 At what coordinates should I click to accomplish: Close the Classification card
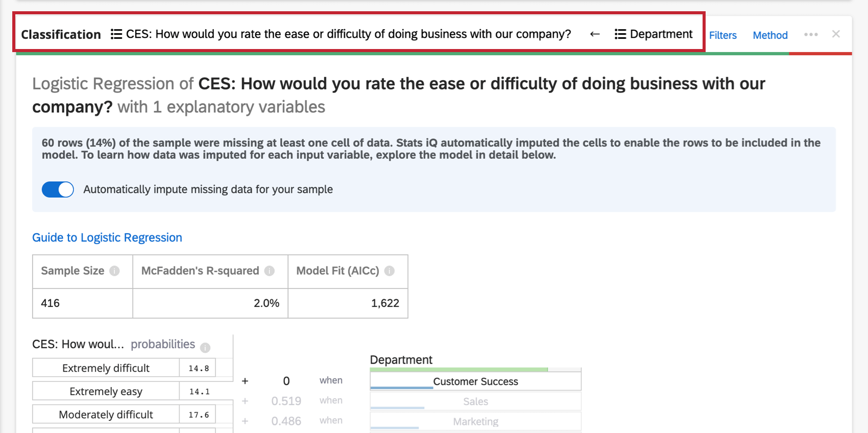coord(836,34)
